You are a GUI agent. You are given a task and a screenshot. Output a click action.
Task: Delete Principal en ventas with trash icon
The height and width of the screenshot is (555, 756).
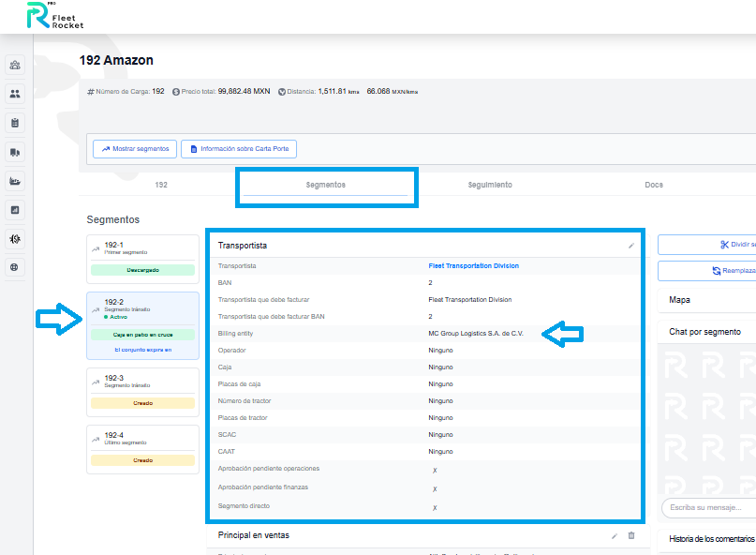point(631,535)
